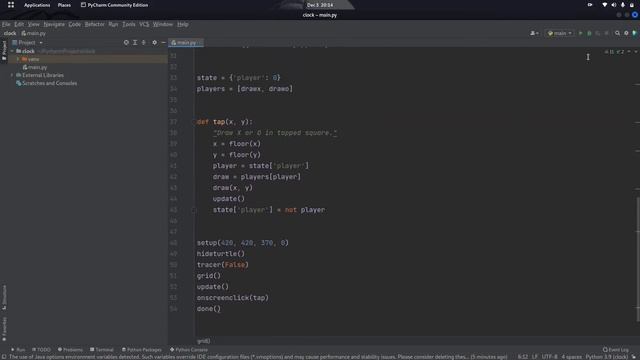Expand the venv folder
The image size is (640, 360).
(18, 59)
